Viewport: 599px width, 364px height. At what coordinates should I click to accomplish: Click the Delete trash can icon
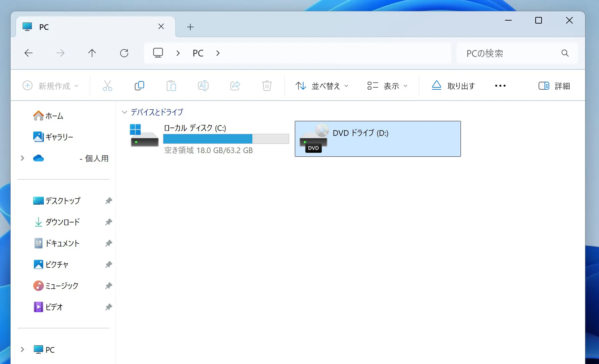point(267,86)
